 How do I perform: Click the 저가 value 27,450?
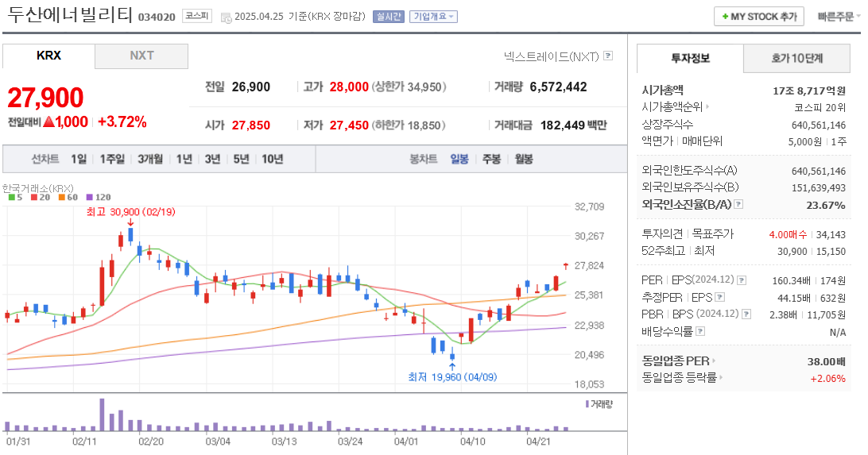(x=349, y=125)
